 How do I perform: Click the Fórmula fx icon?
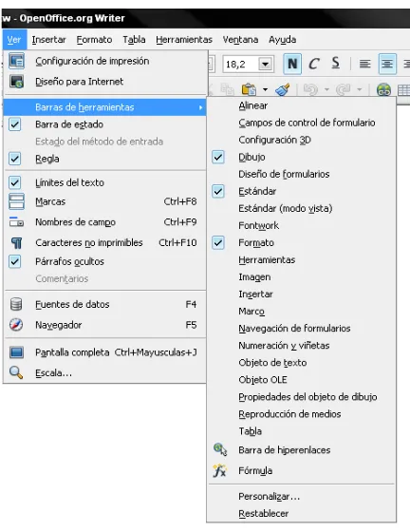(219, 470)
